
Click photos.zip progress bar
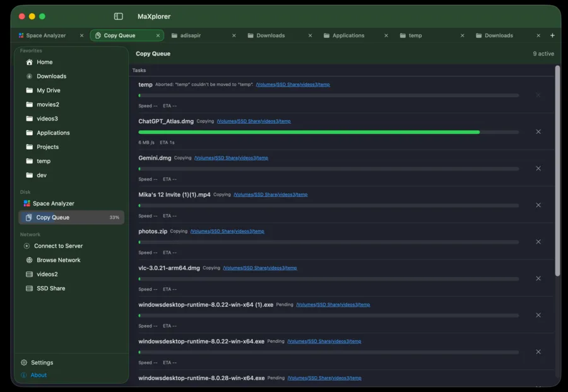point(329,242)
